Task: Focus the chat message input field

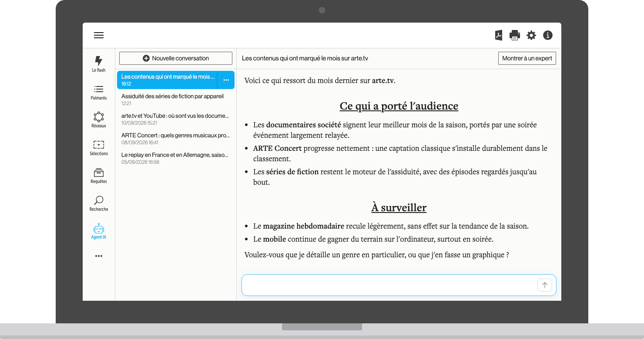Action: [389, 285]
